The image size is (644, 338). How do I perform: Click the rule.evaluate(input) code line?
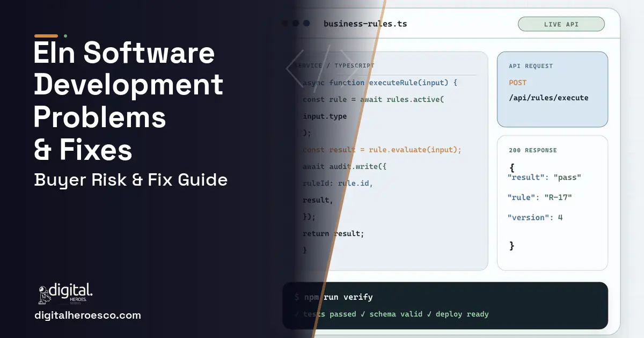[382, 150]
